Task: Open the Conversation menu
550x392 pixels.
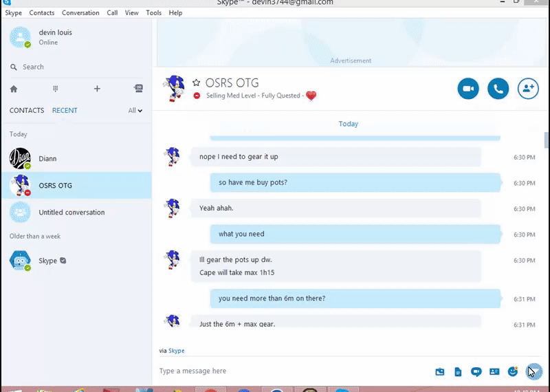Action: point(80,13)
